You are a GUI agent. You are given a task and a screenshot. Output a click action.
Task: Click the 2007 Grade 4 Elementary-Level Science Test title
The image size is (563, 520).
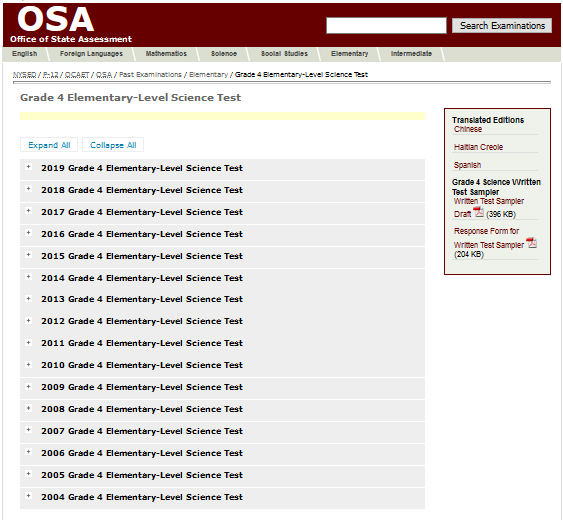coord(142,431)
